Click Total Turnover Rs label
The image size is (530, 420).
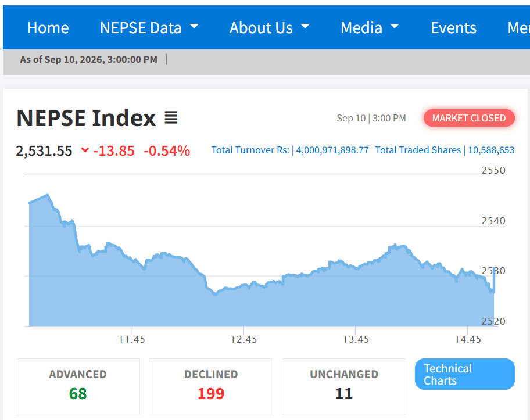pyautogui.click(x=250, y=150)
